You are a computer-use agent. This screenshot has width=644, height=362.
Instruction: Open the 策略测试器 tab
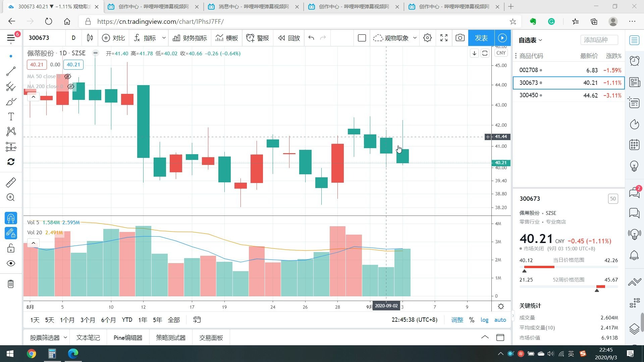(x=171, y=338)
